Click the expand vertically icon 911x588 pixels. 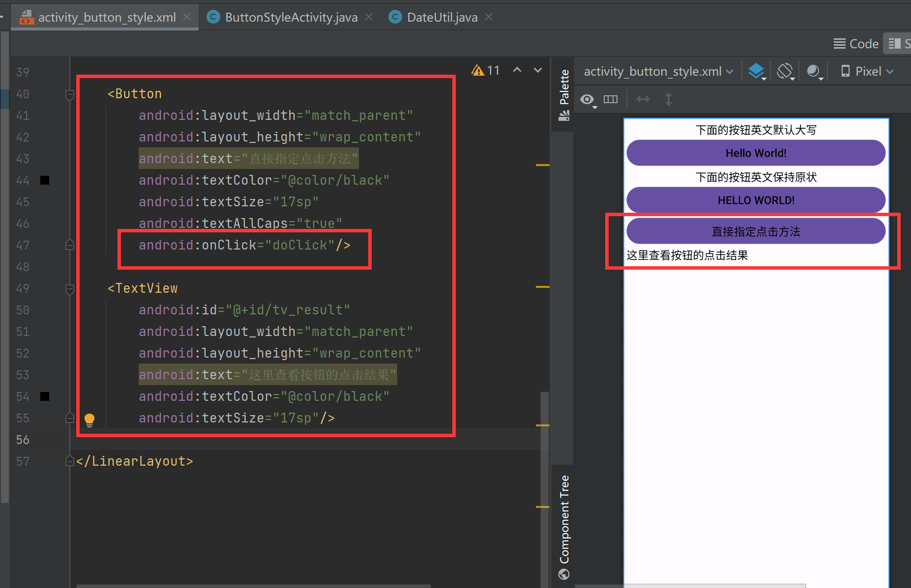click(x=669, y=99)
